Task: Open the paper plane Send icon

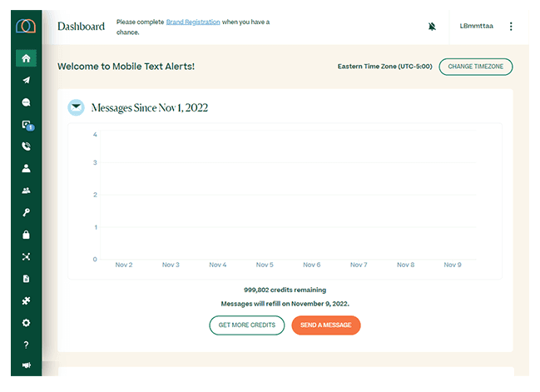Action: click(26, 81)
